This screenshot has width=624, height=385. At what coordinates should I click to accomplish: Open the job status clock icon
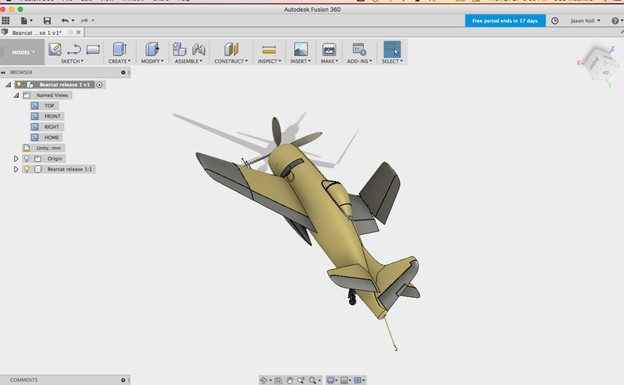[555, 21]
